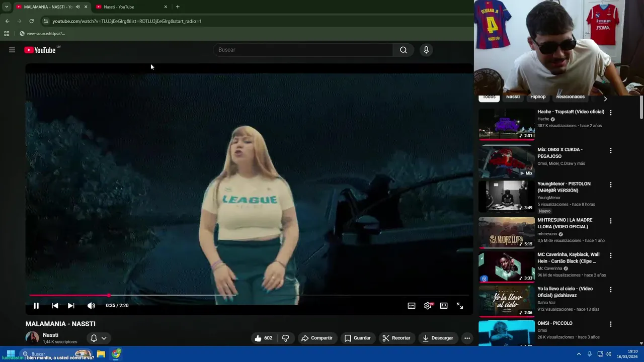The width and height of the screenshot is (644, 362).
Task: Mute the video volume
Action: pos(91,306)
